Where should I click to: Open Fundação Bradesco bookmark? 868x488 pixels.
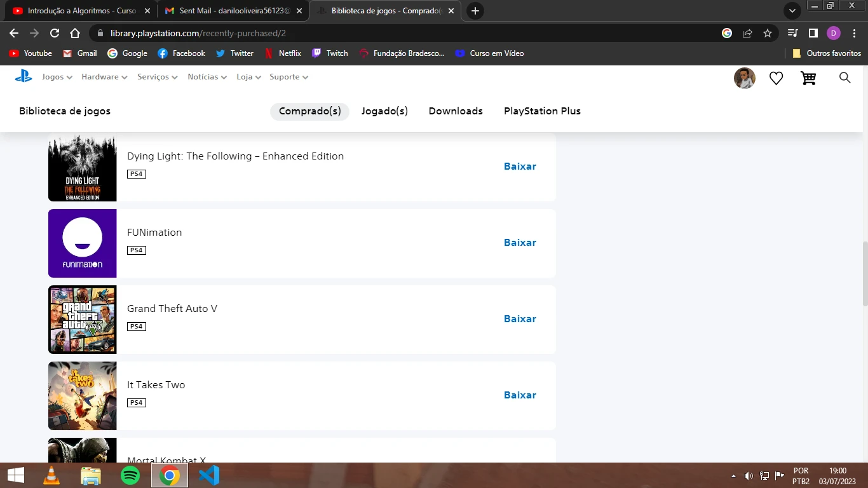pos(402,53)
